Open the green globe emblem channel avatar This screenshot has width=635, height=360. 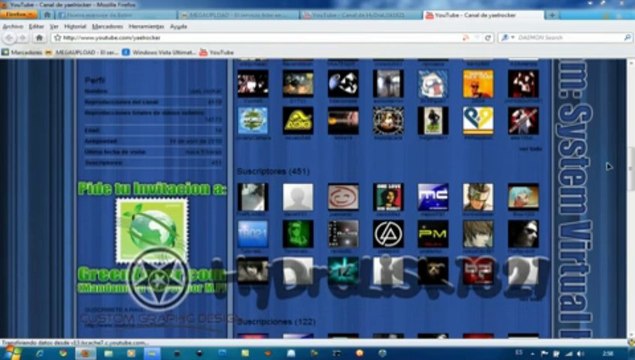click(x=253, y=121)
